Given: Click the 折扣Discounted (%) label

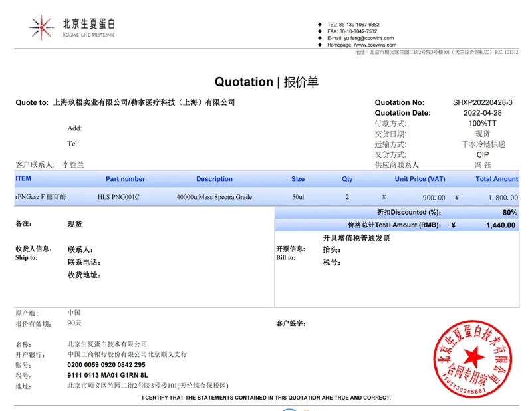Looking at the screenshot, I should [409, 212].
